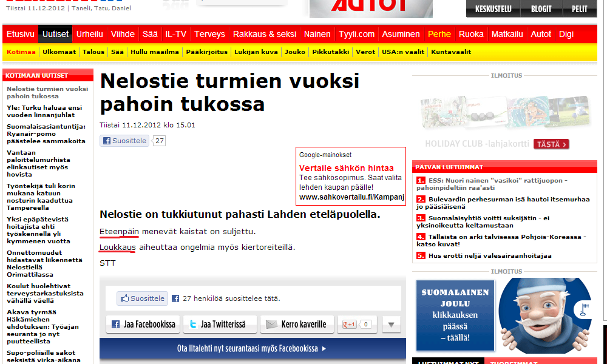Open sidebar link Onnettomuudet hidastavat liikennettä
Viewport: 607px width, 364px height.
pos(44,263)
